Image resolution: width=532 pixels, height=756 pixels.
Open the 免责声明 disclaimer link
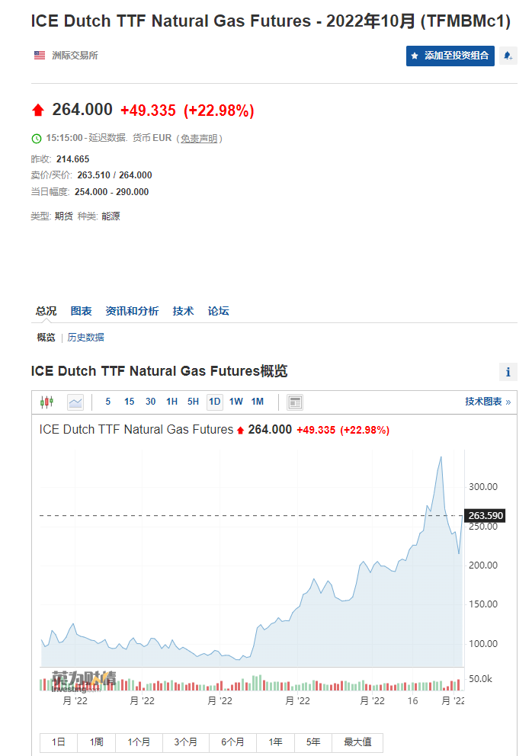199,139
